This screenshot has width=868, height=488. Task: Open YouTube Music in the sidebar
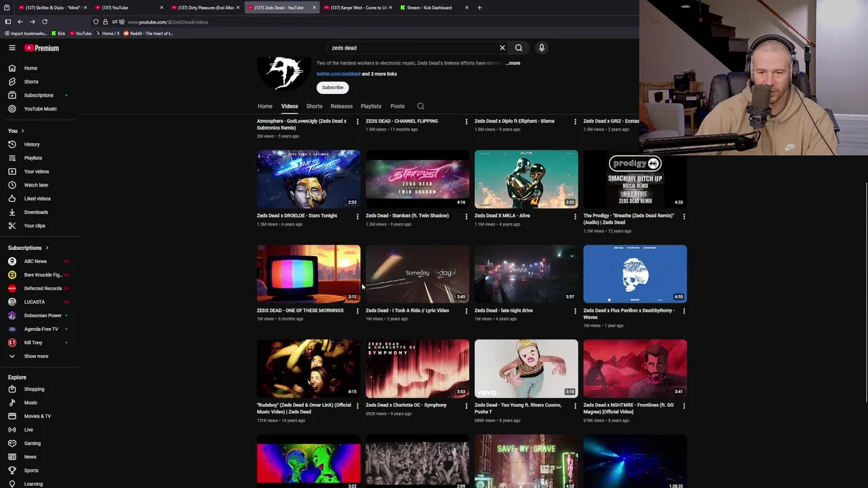(x=41, y=108)
